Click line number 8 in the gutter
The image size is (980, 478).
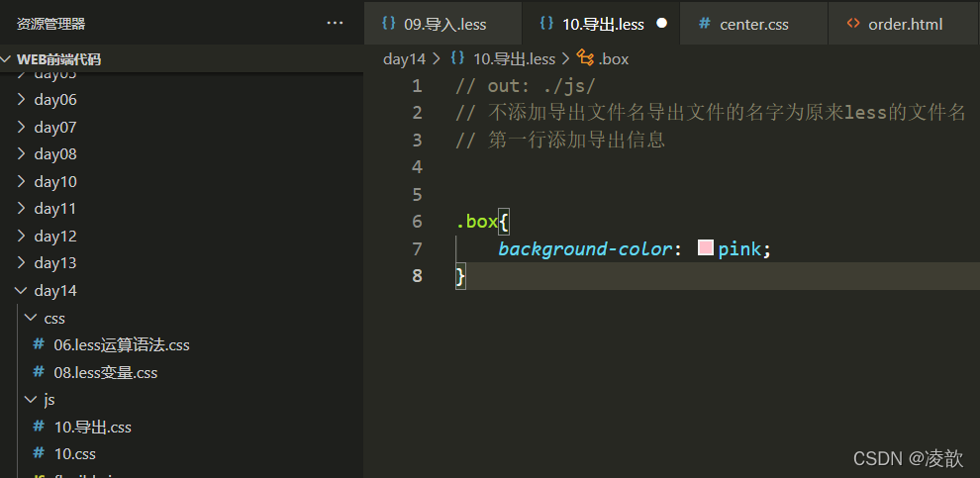(417, 275)
